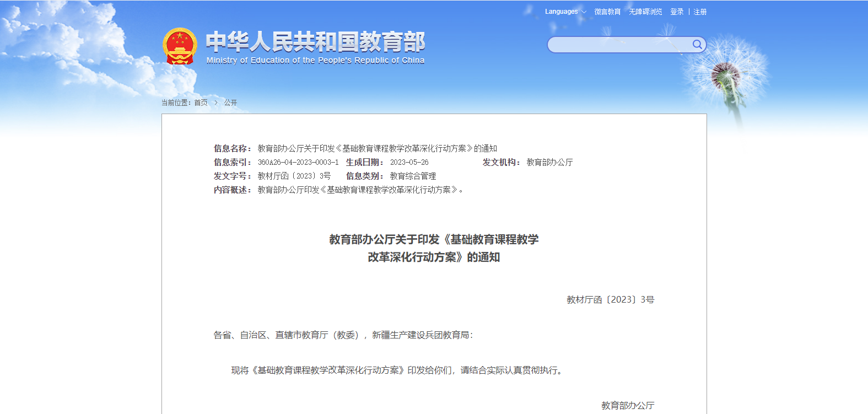The image size is (868, 414).
Task: Go to 首页 in the breadcrumb
Action: [201, 103]
